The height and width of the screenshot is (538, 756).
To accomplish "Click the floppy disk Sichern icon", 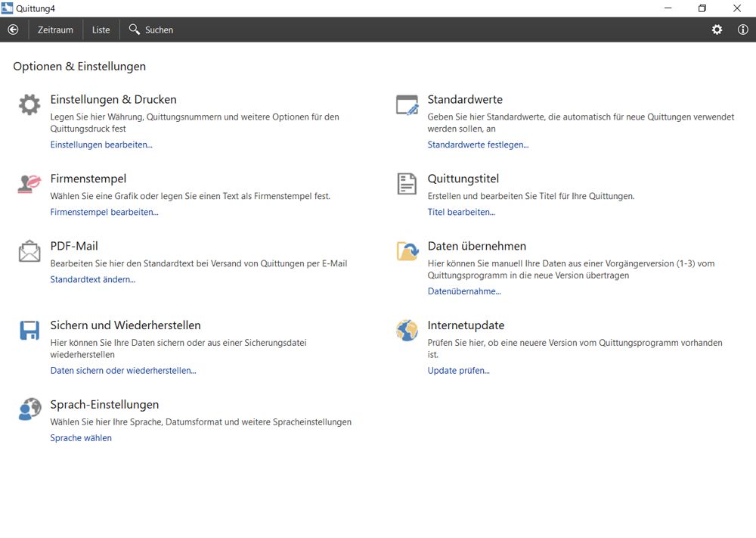I will pos(29,331).
